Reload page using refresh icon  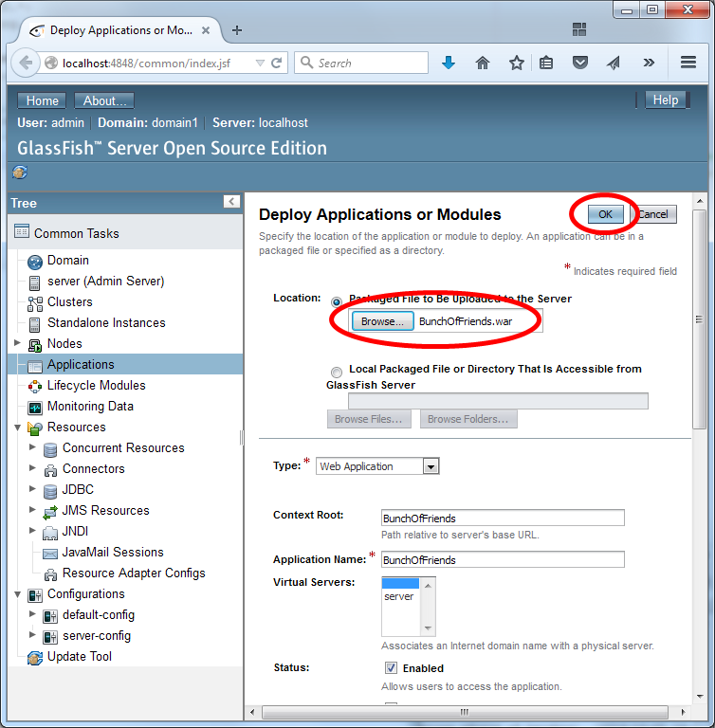point(277,63)
